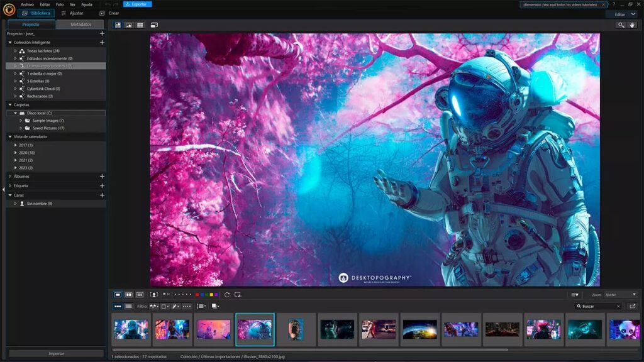The height and width of the screenshot is (362, 644).
Task: Rotate the photo using the rotate icon
Action: click(227, 295)
